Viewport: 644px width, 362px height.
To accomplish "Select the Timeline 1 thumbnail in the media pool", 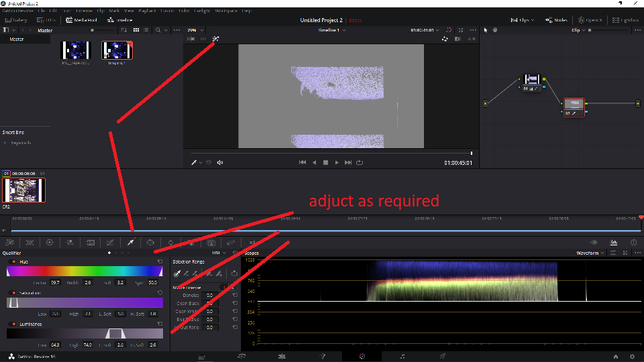I will pyautogui.click(x=117, y=50).
